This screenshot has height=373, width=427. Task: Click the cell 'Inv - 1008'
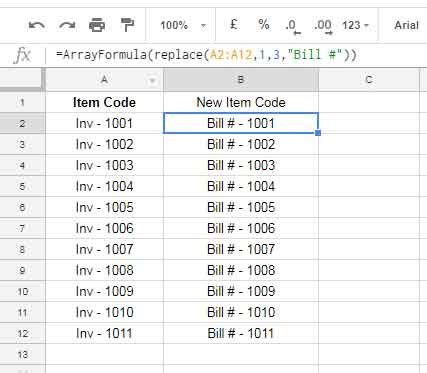(x=104, y=270)
